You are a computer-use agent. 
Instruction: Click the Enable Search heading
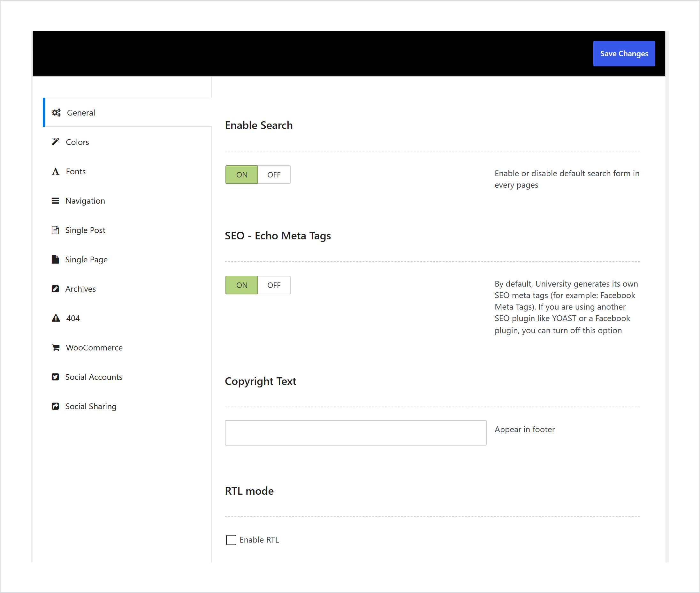(259, 125)
